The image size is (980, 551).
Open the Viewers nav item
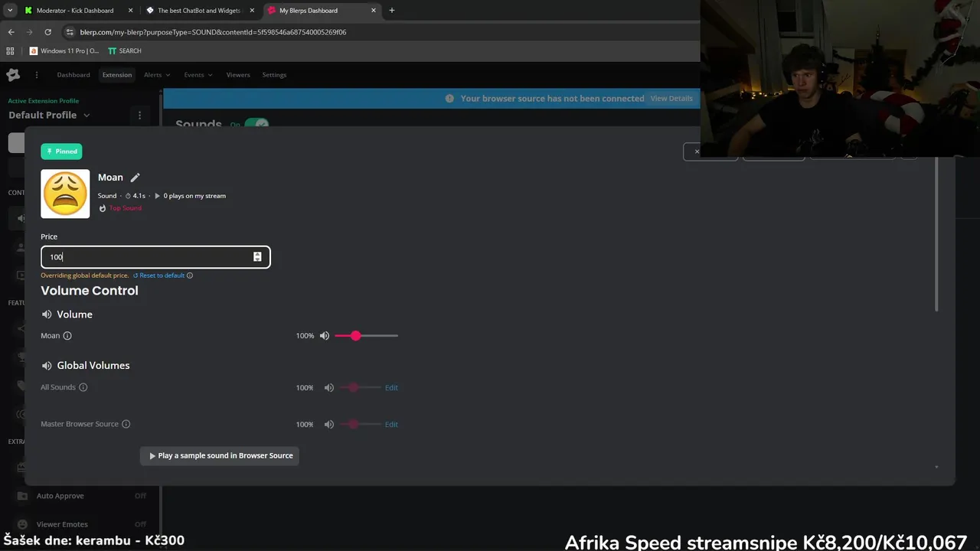coord(238,75)
